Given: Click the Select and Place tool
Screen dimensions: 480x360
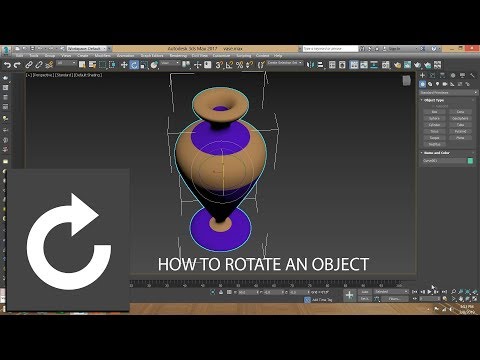Looking at the screenshot, I should pos(154,65).
